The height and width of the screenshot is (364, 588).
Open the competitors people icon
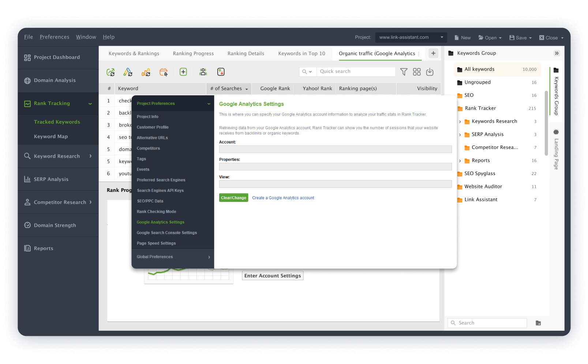pyautogui.click(x=203, y=72)
